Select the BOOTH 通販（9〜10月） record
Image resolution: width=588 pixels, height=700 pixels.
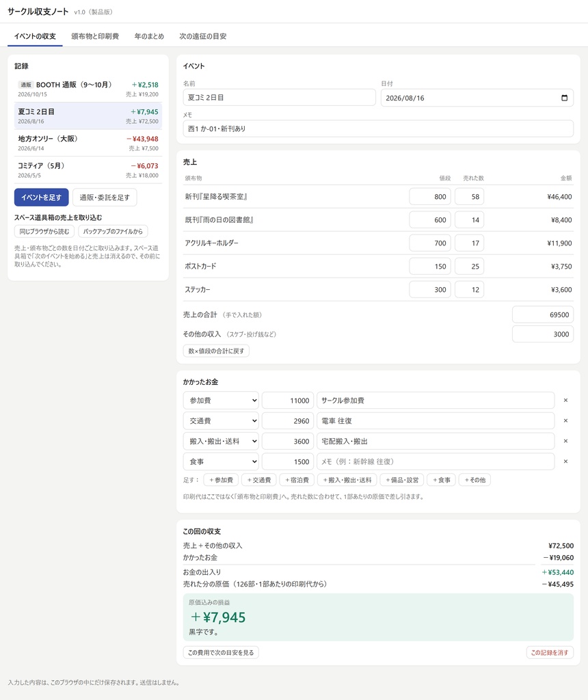(88, 89)
